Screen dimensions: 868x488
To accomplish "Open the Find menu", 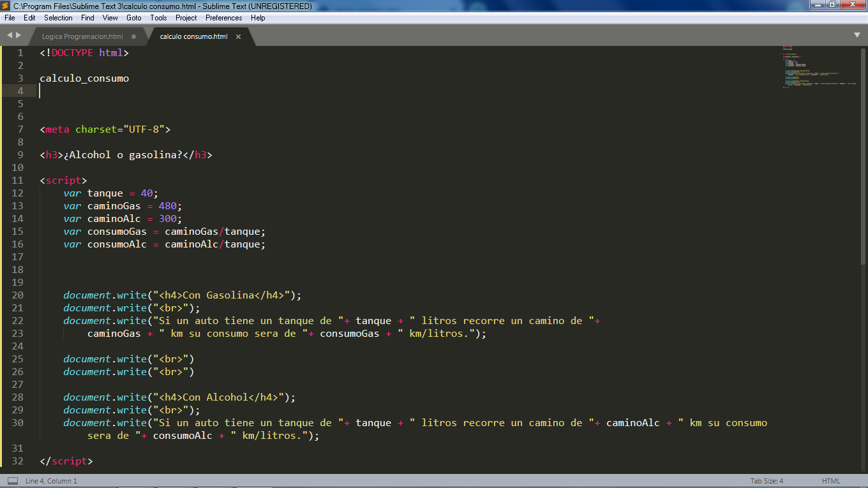I will (87, 18).
